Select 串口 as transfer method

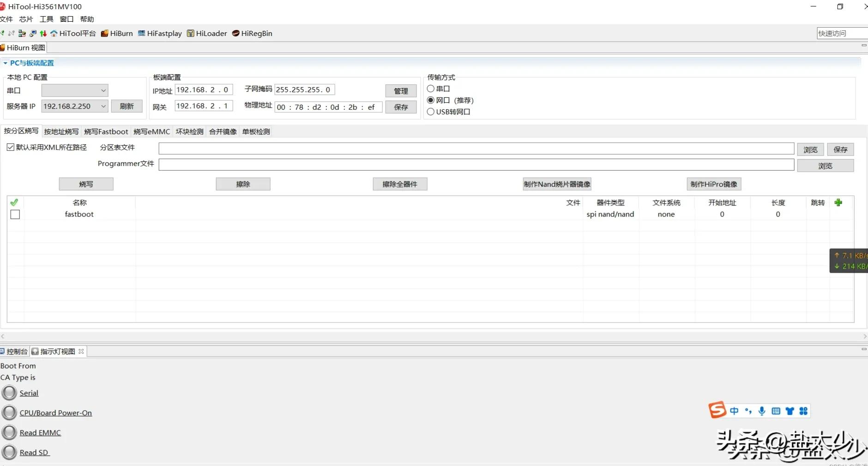coord(430,89)
